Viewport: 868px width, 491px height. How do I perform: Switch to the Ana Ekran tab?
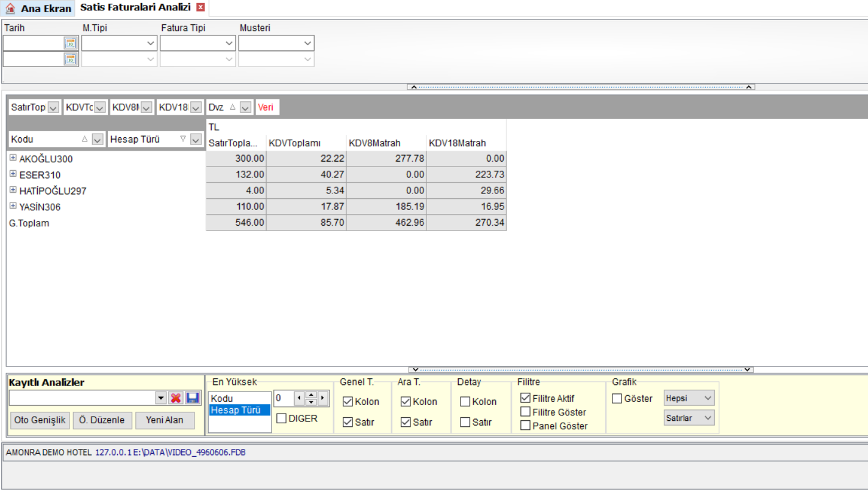pyautogui.click(x=38, y=9)
